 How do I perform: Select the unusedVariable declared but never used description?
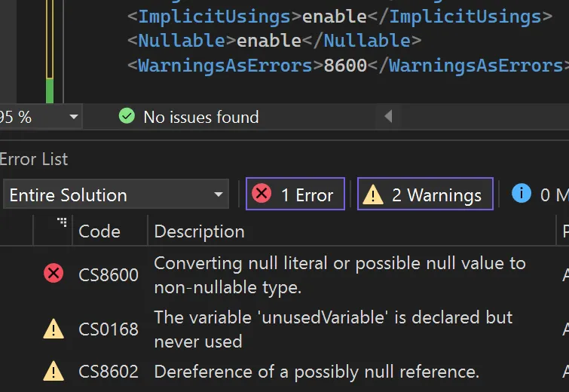pyautogui.click(x=333, y=329)
